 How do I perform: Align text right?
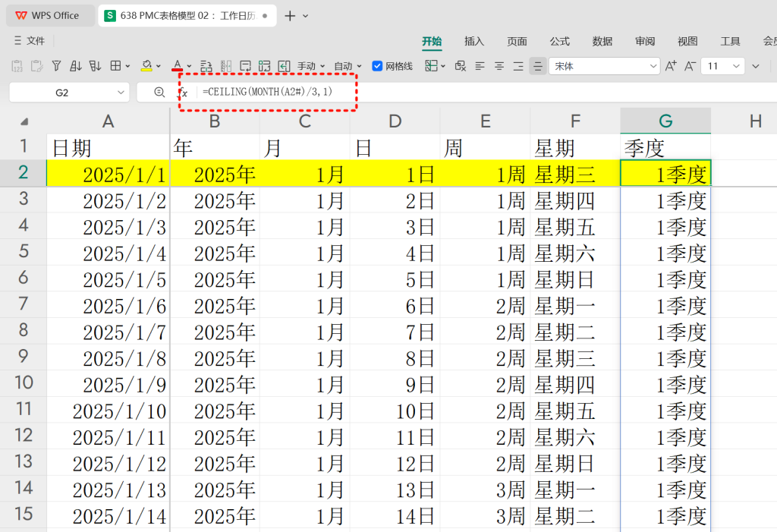click(x=518, y=66)
